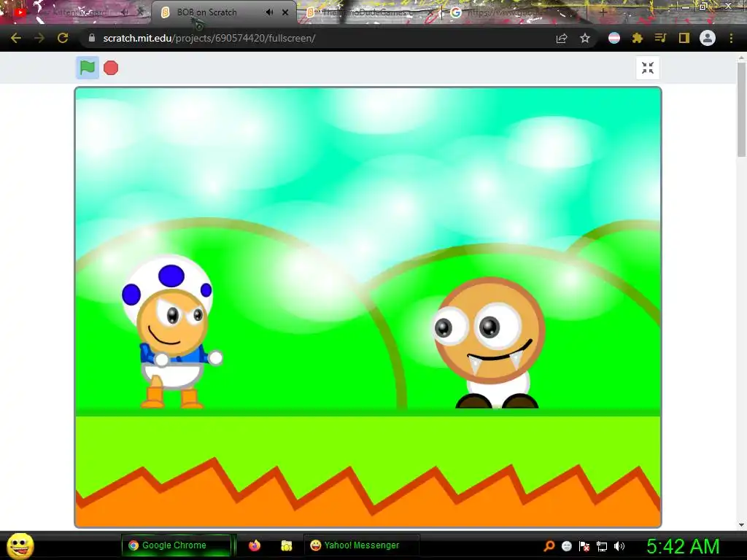Click the page vertical scrollbar thumb
Screen dimensions: 747x560
click(x=741, y=109)
